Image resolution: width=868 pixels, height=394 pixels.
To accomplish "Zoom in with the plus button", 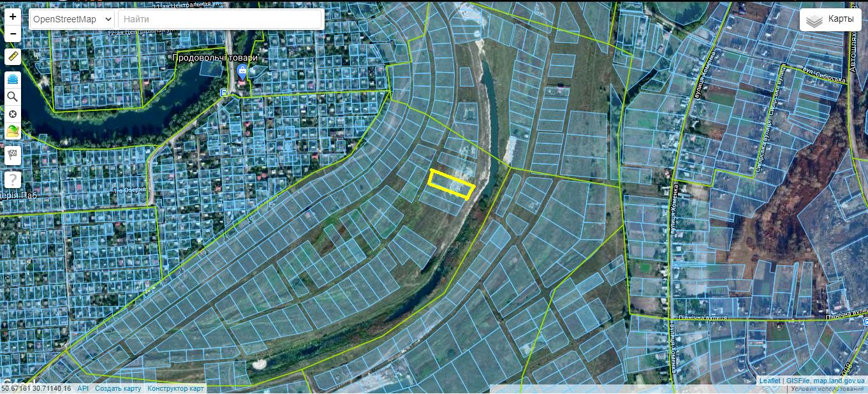I will click(x=13, y=17).
